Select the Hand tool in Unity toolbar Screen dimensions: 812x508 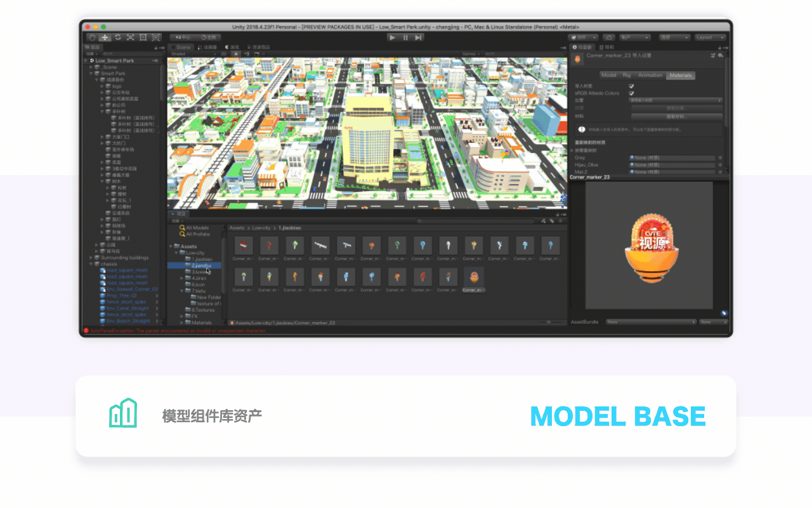click(x=91, y=37)
